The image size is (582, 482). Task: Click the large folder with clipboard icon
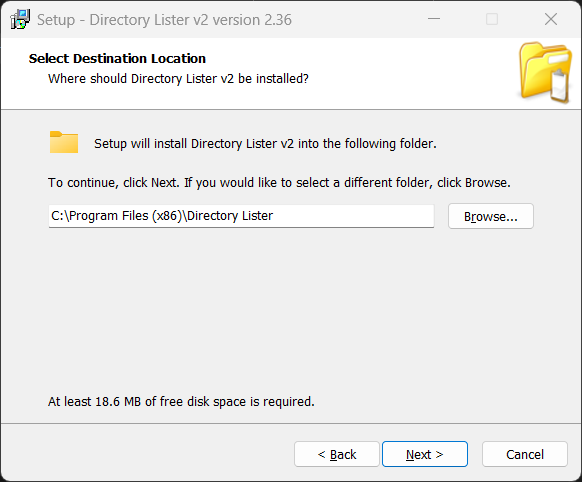click(545, 73)
